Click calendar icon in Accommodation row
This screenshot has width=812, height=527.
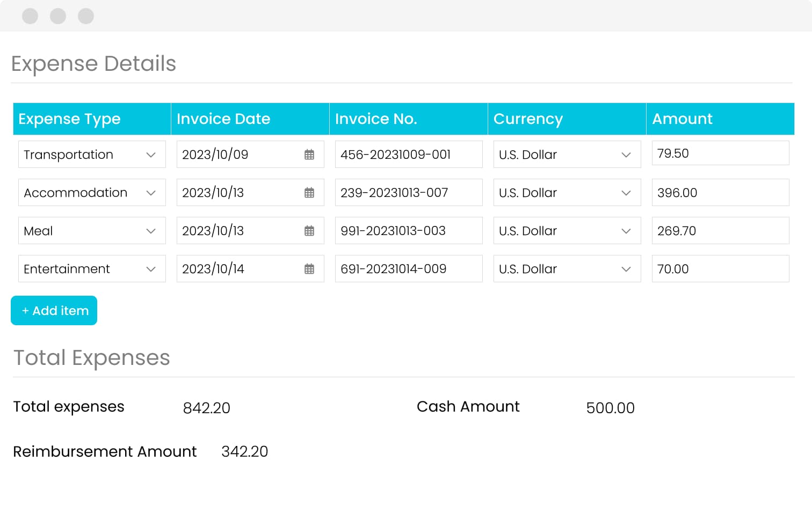tap(309, 193)
